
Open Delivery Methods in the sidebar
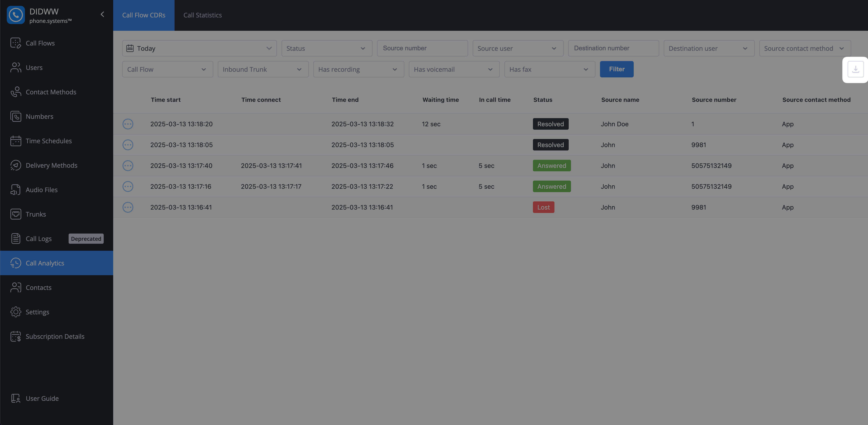pyautogui.click(x=51, y=165)
